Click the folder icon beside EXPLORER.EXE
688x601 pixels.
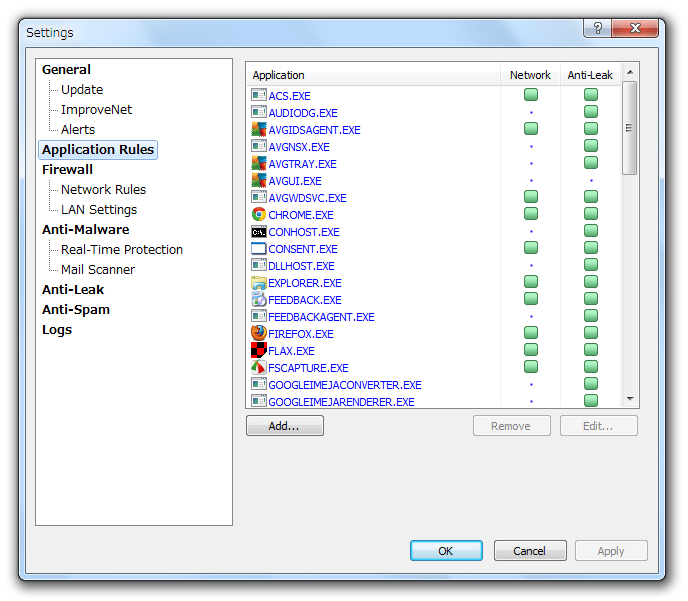(258, 283)
